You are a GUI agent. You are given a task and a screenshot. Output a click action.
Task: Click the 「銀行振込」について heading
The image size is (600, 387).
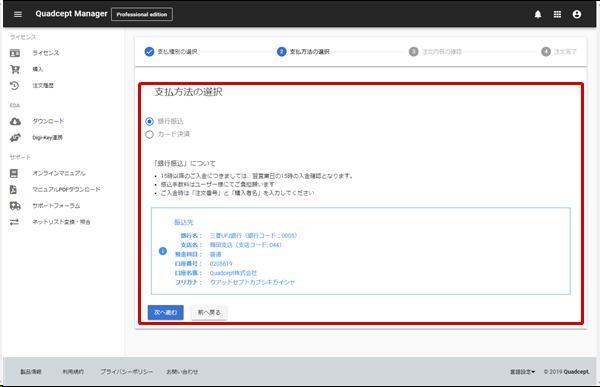[184, 163]
